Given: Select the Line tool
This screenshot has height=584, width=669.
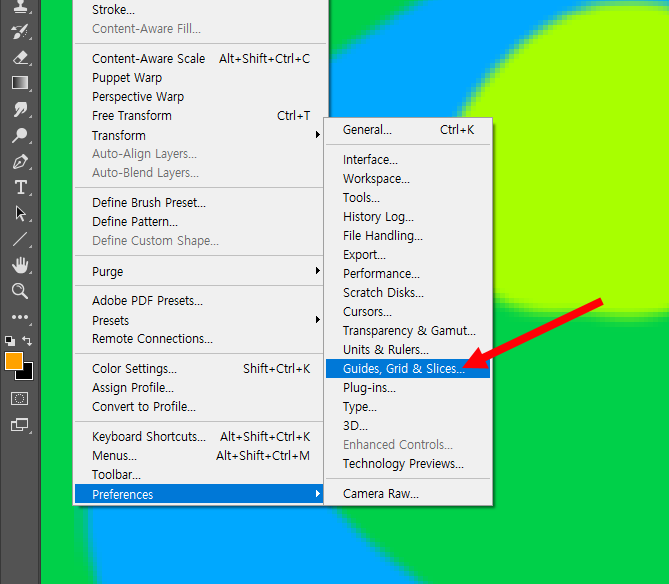Looking at the screenshot, I should pos(20,239).
